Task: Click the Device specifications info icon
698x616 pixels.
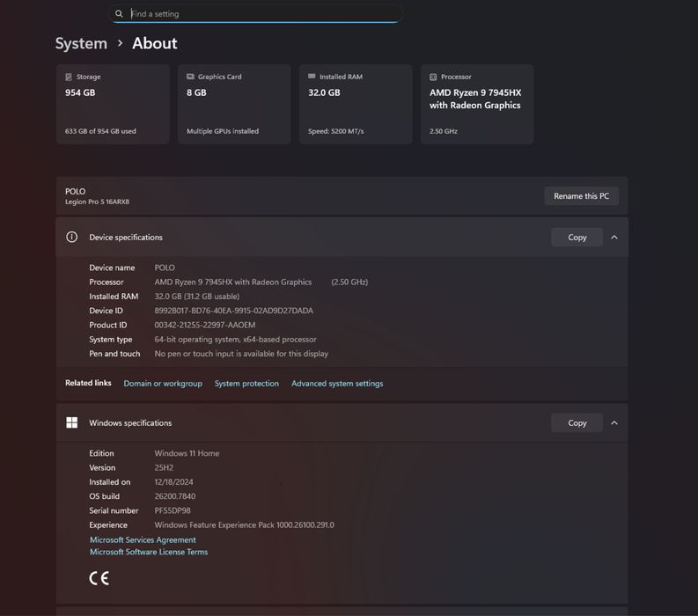Action: (72, 237)
